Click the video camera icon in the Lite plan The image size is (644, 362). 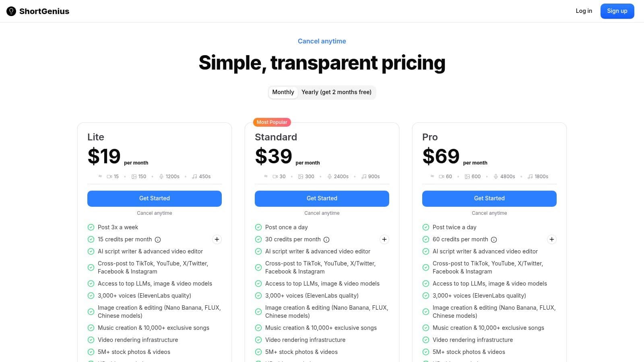pos(109,176)
